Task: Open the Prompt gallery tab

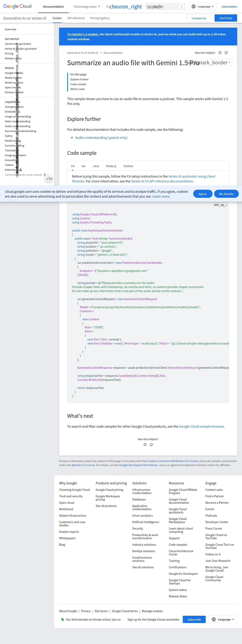Action: tap(100, 18)
